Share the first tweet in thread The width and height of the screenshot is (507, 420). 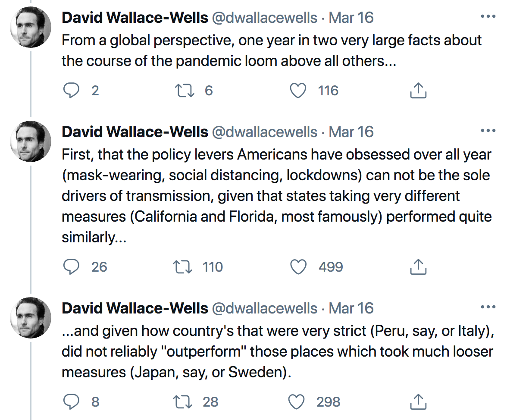tap(417, 91)
